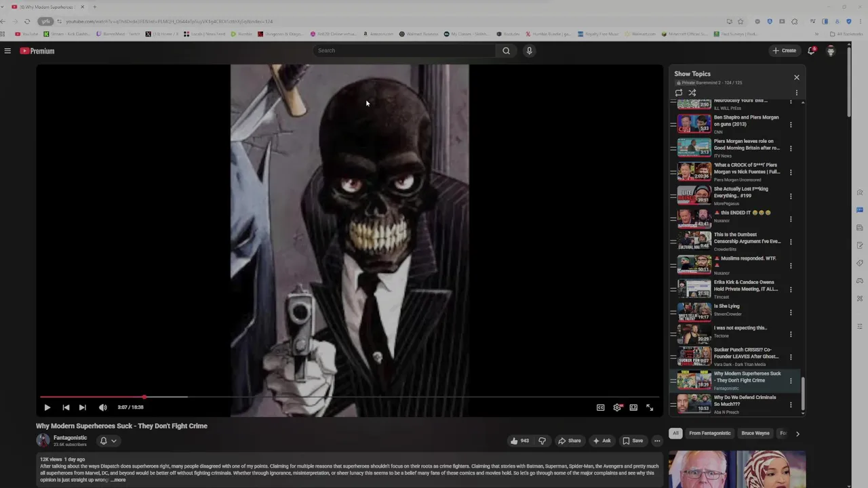Viewport: 868px width, 488px height.
Task: Open options for Muslims responded video
Action: (x=791, y=266)
